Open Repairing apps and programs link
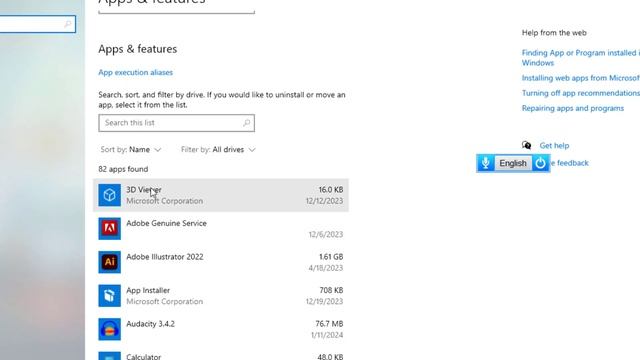 573,108
